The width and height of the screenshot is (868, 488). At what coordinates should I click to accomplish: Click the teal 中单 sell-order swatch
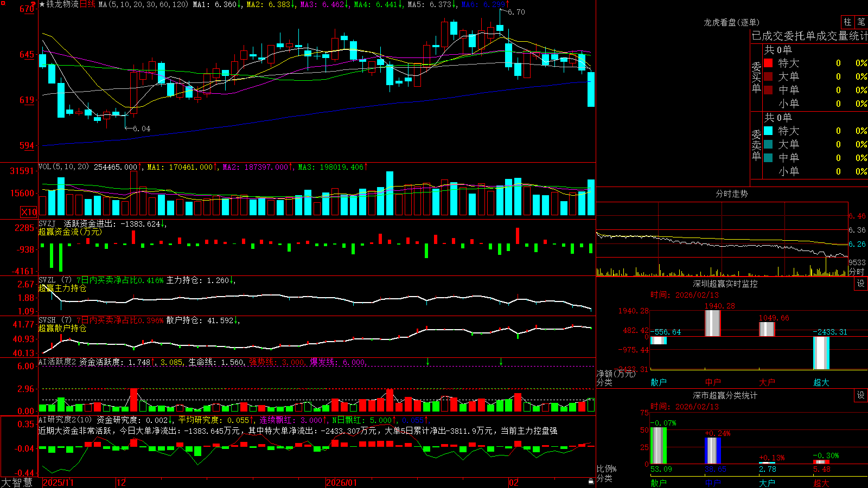(x=768, y=158)
